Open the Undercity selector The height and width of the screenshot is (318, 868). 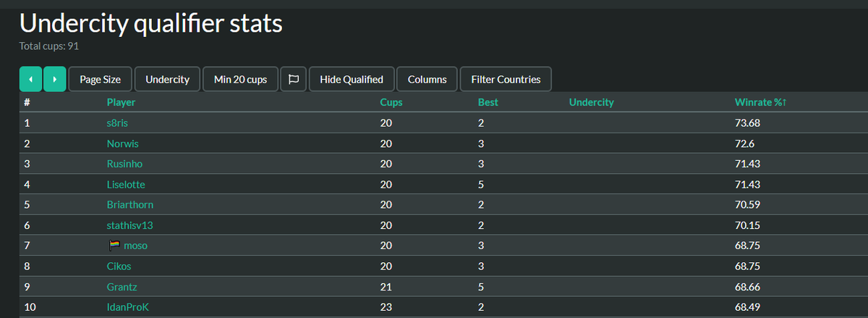tap(168, 79)
